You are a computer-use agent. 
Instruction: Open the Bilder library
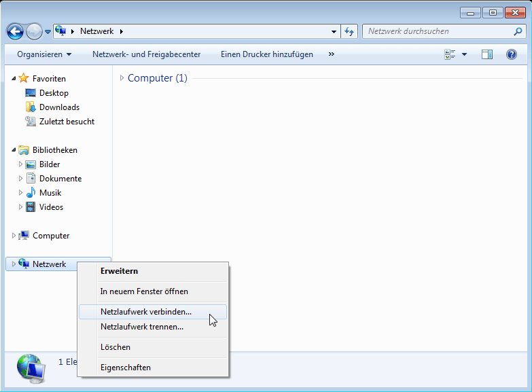point(50,164)
